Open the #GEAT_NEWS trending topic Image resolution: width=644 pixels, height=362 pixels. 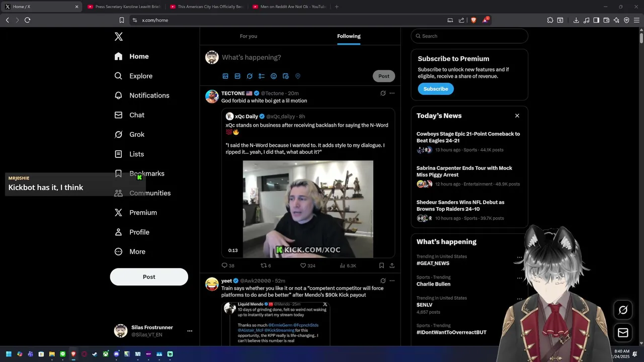433,263
